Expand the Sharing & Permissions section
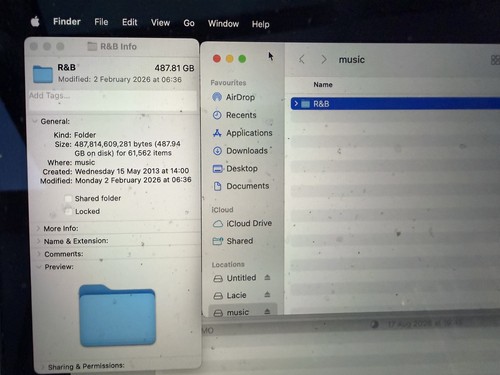This screenshot has height=375, width=500. point(42,367)
